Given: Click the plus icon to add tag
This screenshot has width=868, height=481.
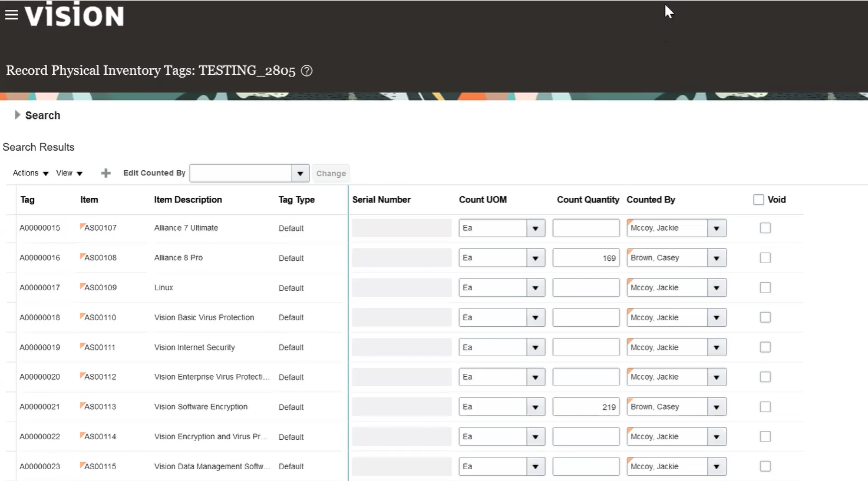Looking at the screenshot, I should point(106,173).
